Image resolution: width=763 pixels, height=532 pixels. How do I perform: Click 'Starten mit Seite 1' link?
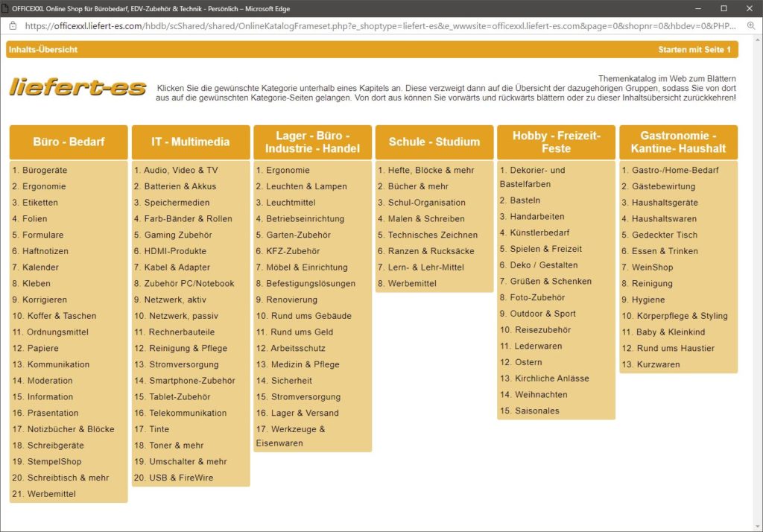694,50
